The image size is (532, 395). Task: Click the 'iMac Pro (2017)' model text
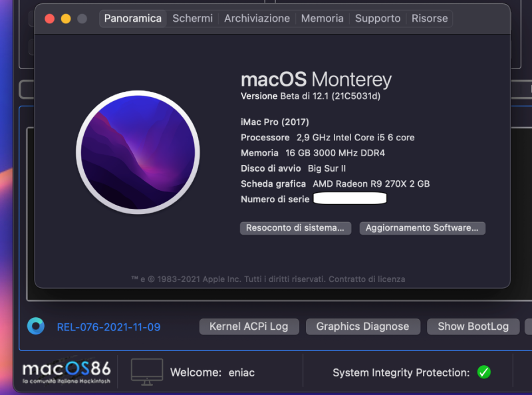[x=275, y=122]
